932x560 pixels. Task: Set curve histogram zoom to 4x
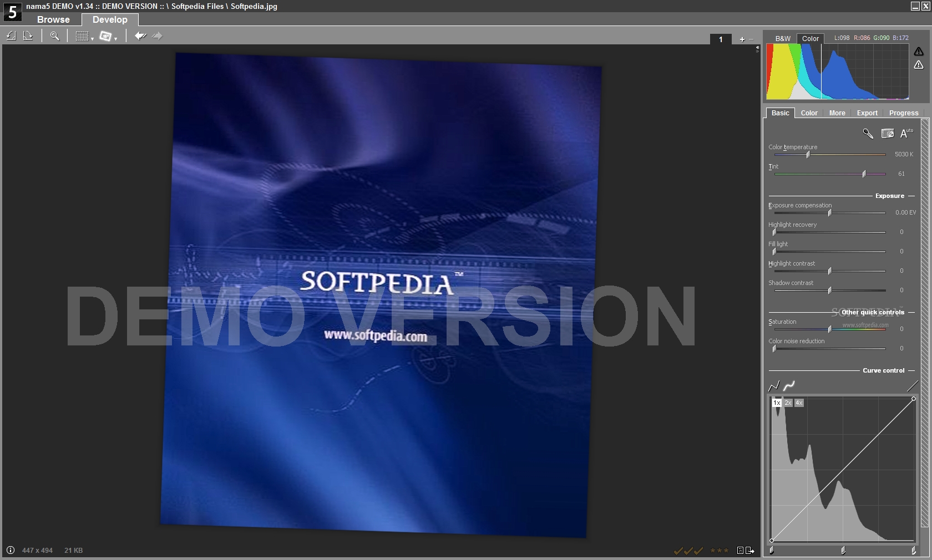tap(799, 403)
